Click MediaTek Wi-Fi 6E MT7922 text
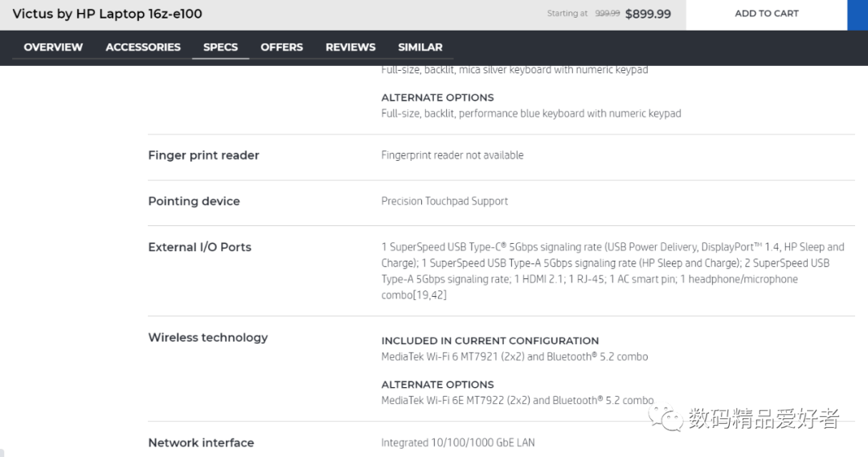 pos(517,400)
